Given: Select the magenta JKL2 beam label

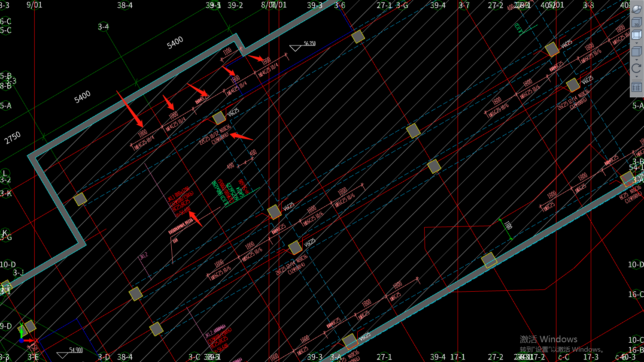Looking at the screenshot, I should 143,256.
